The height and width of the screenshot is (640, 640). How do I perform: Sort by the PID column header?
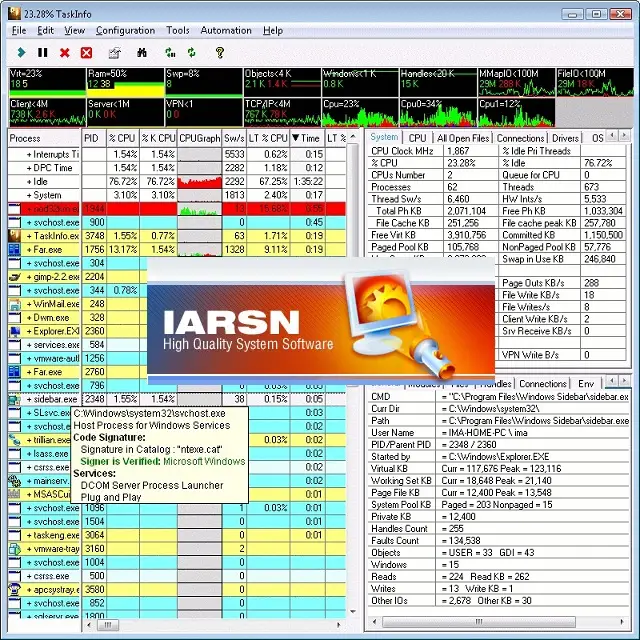[94, 138]
